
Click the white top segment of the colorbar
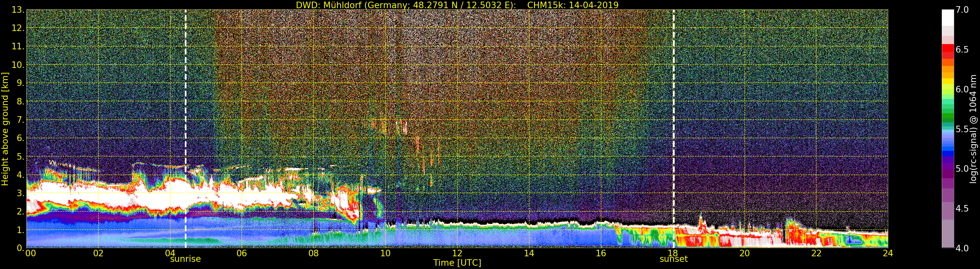coord(948,18)
